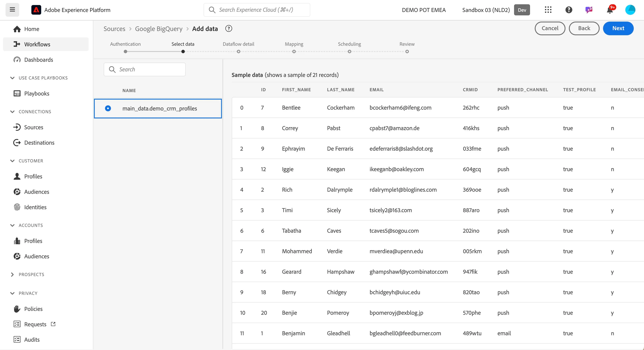Open Policies in sidebar

click(x=46, y=309)
